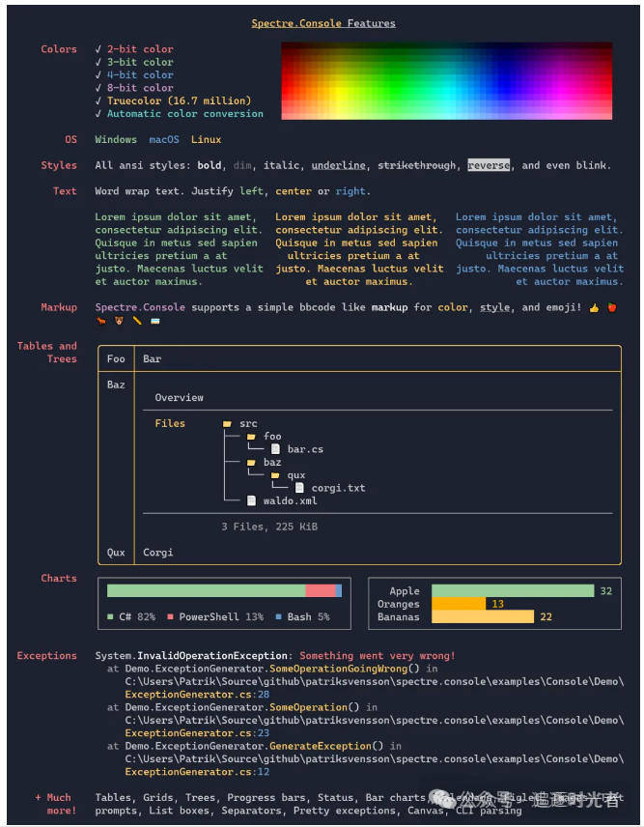Screen dimensions: 644x827
Task: Select the qux folder tree node
Action: point(296,475)
